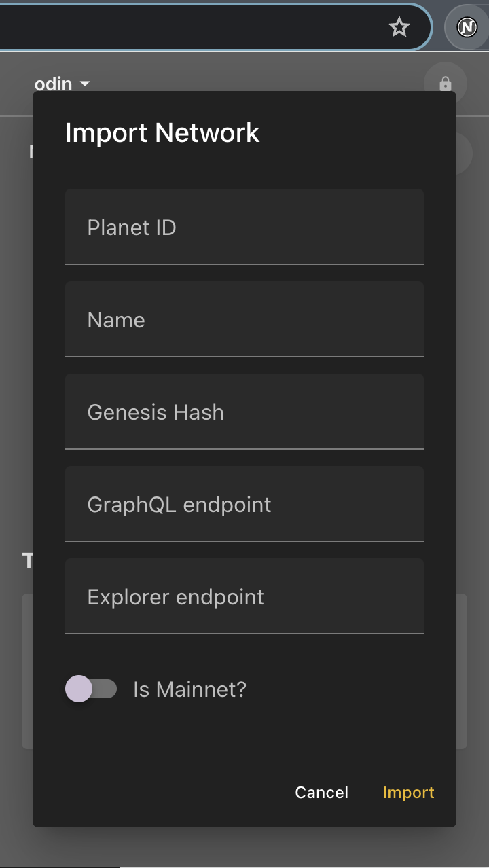The image size is (489, 868).
Task: Toggle the Is Mainnet switch
Action: tap(91, 689)
